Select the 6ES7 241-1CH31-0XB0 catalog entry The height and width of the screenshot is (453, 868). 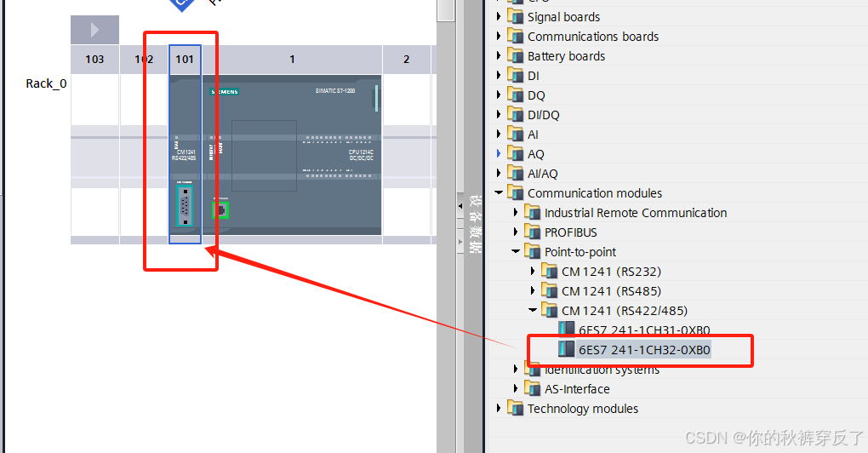644,330
